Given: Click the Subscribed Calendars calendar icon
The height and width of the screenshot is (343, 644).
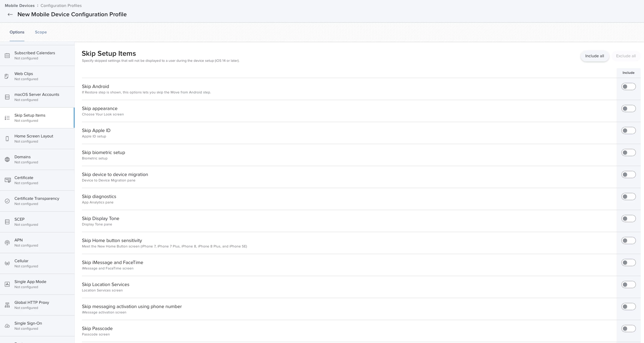Looking at the screenshot, I should point(7,55).
